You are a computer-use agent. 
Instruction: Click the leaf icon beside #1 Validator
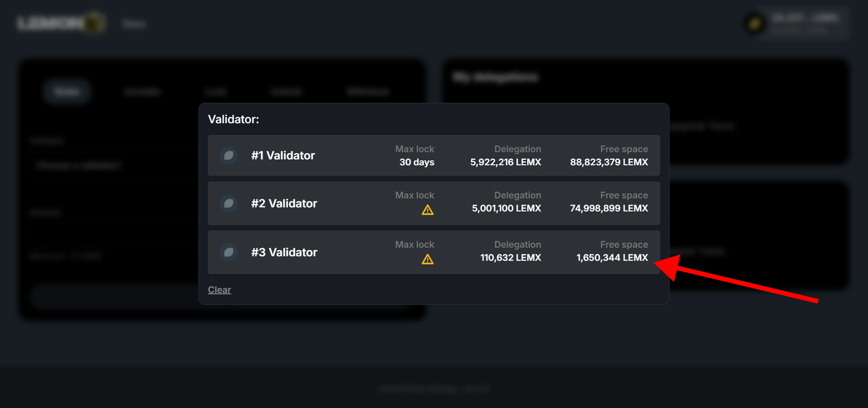(x=228, y=155)
